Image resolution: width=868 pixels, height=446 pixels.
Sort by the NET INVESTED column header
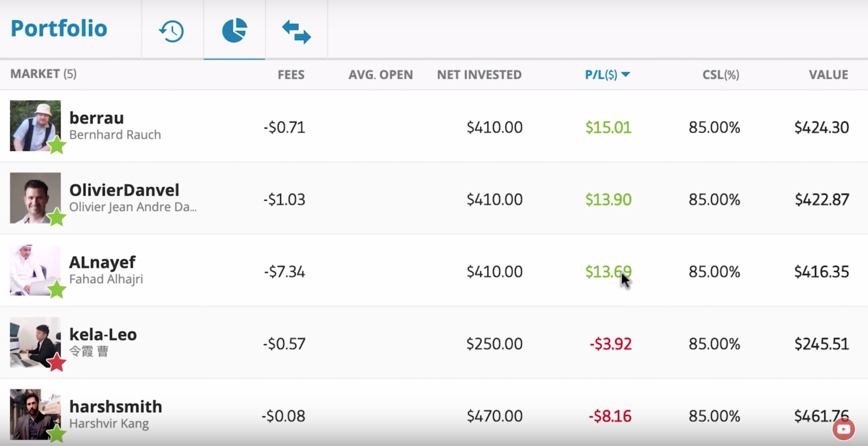pyautogui.click(x=480, y=75)
